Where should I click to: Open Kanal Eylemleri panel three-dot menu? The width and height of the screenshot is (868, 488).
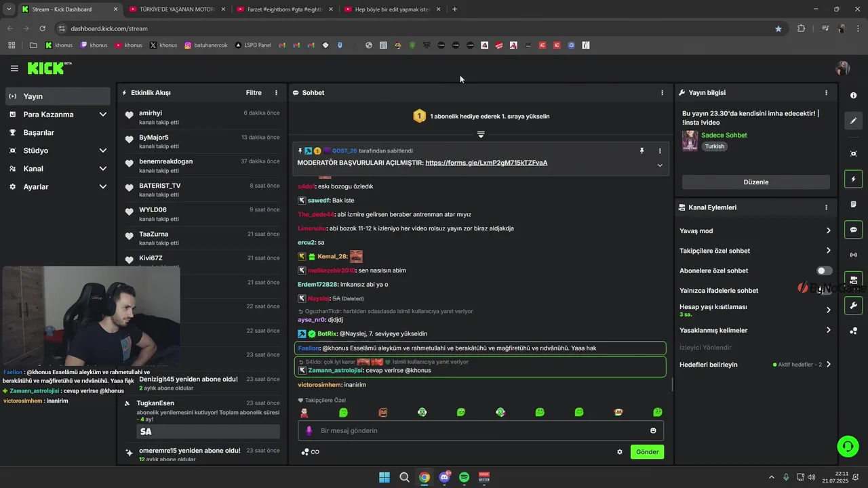[x=826, y=207]
